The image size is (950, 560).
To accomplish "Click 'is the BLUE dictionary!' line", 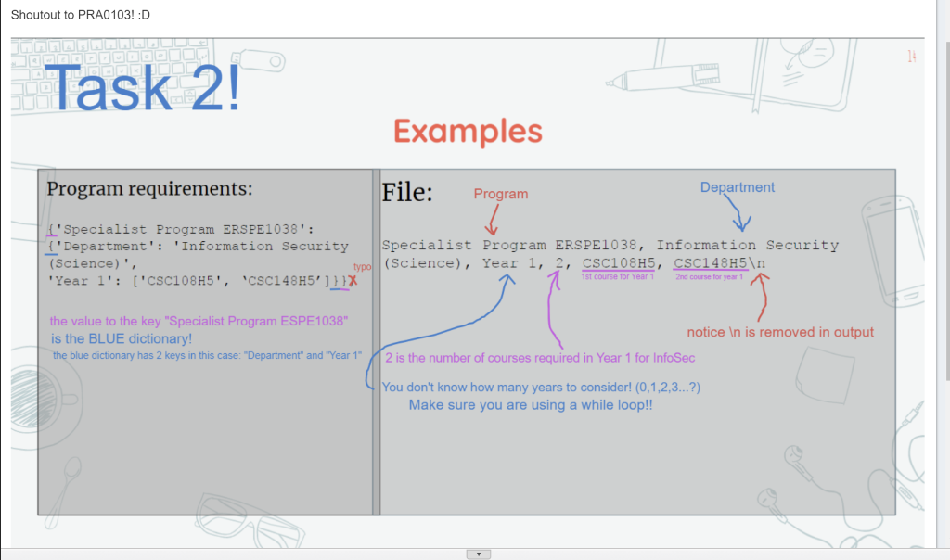I will tap(122, 338).
